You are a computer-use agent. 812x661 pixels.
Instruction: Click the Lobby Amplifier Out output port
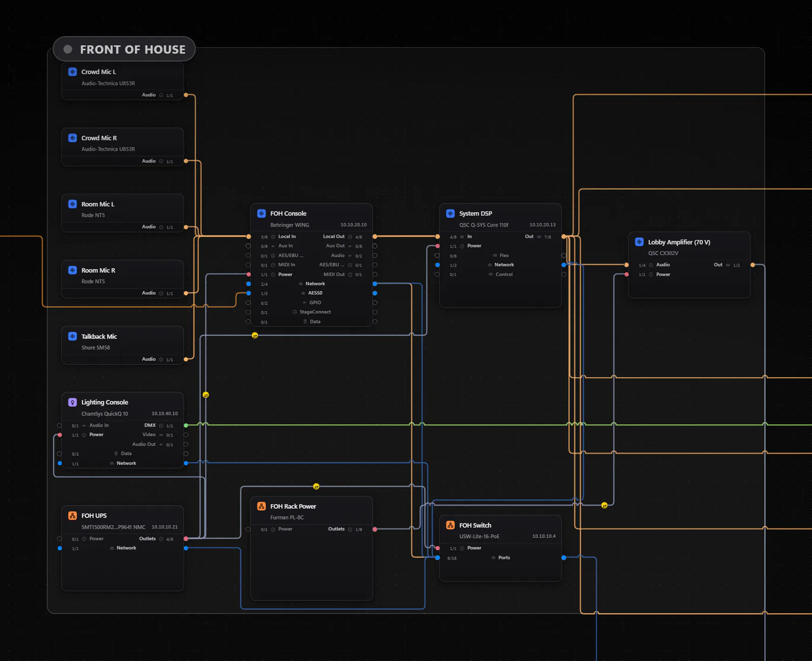pyautogui.click(x=753, y=265)
